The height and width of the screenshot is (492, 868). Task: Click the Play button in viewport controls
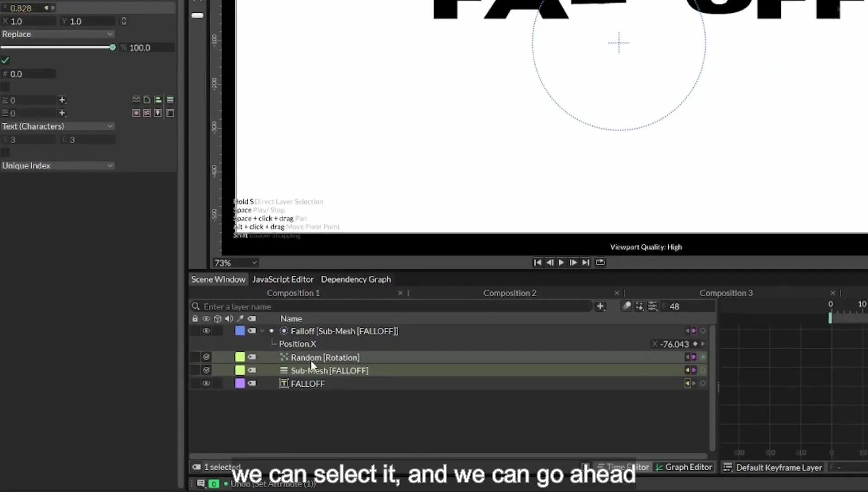pyautogui.click(x=561, y=263)
